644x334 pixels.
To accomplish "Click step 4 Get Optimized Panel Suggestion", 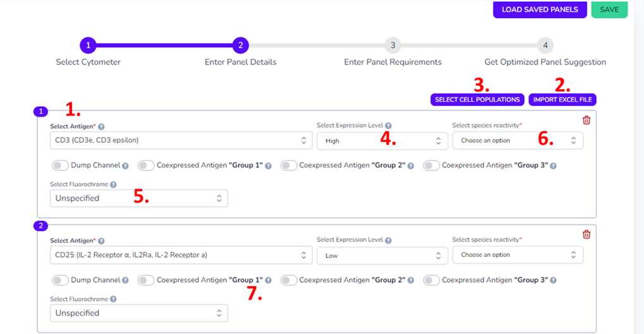I will coord(545,45).
